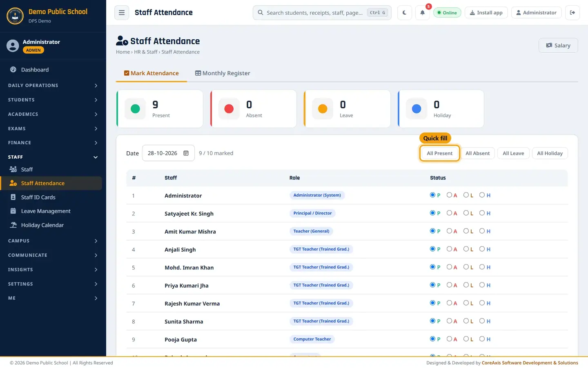Screen dimensions: 588x368
Task: Click All Holiday quick fill button
Action: click(x=550, y=153)
